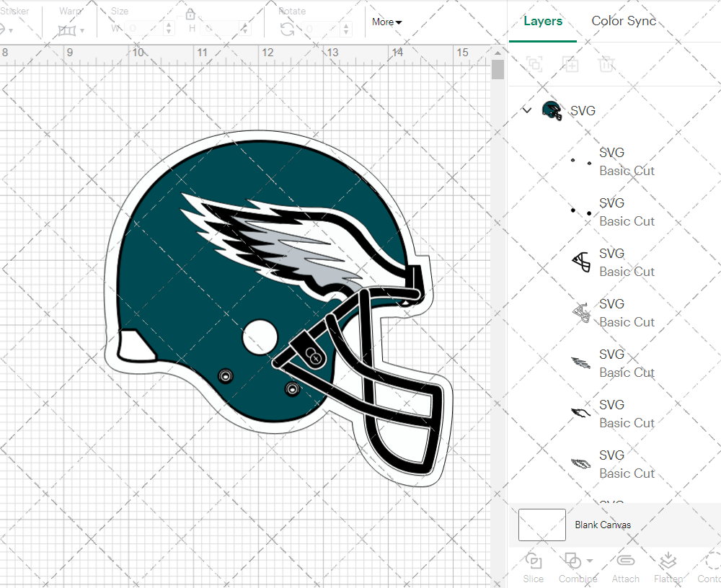
Task: Click the width size input field
Action: tap(144, 29)
